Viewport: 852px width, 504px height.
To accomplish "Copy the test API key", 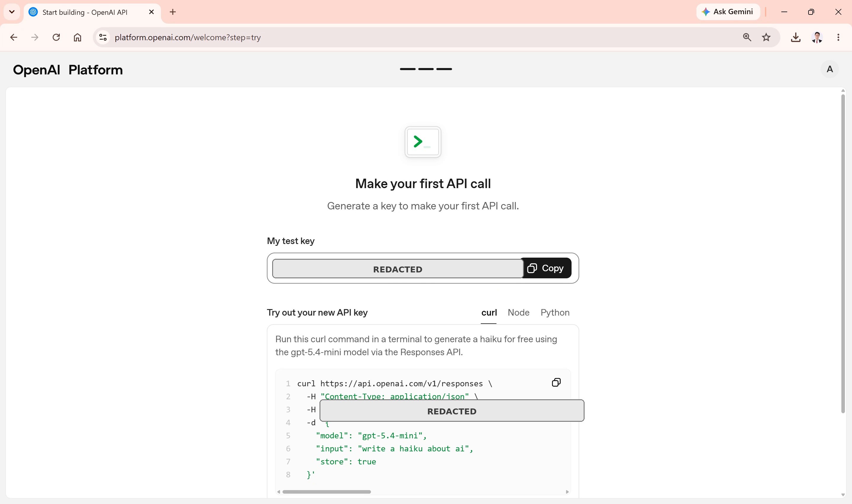I will [x=546, y=268].
